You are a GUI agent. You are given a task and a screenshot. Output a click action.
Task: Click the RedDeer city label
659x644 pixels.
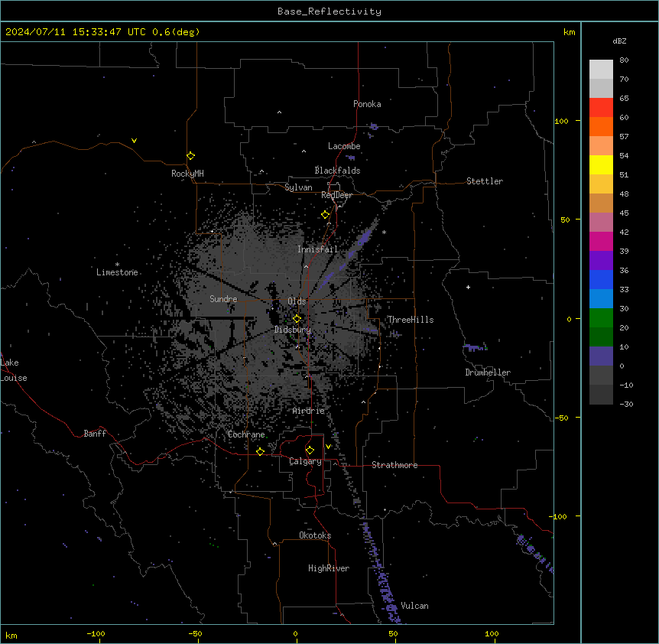click(x=336, y=195)
